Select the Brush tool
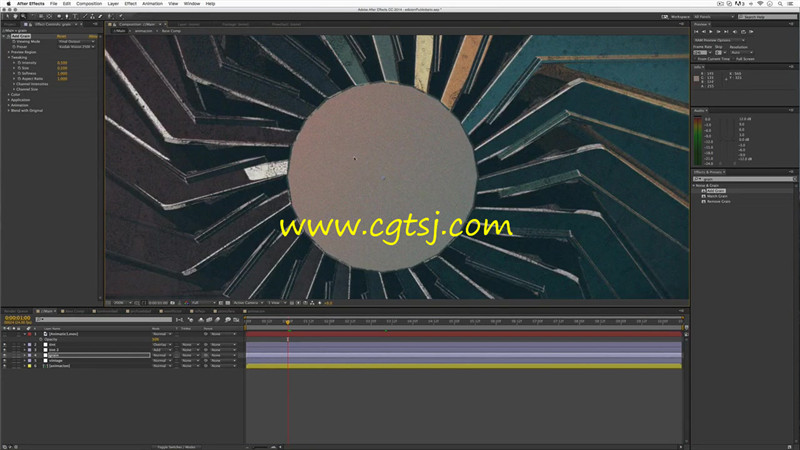The width and height of the screenshot is (800, 450). 85,16
